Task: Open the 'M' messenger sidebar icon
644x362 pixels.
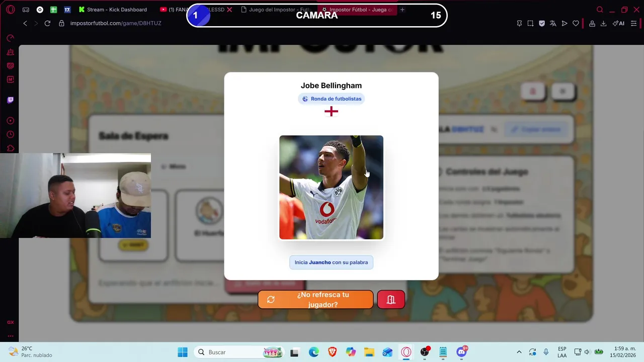Action: (x=10, y=79)
